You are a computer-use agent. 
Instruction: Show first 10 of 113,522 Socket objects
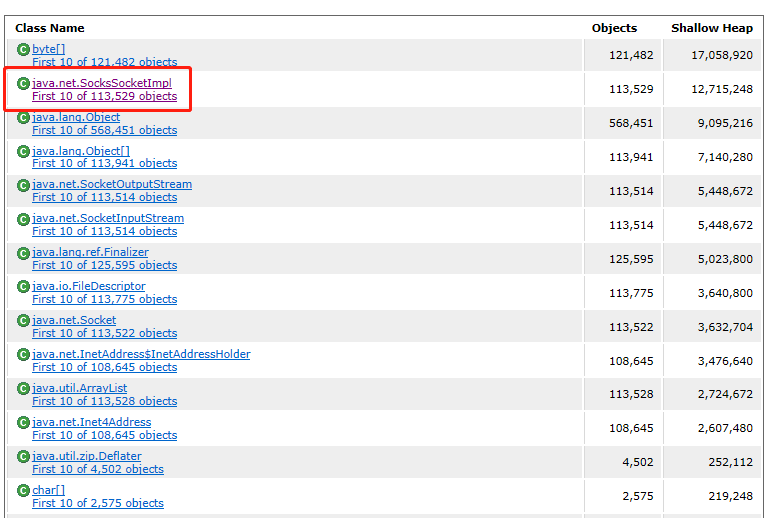coord(104,333)
